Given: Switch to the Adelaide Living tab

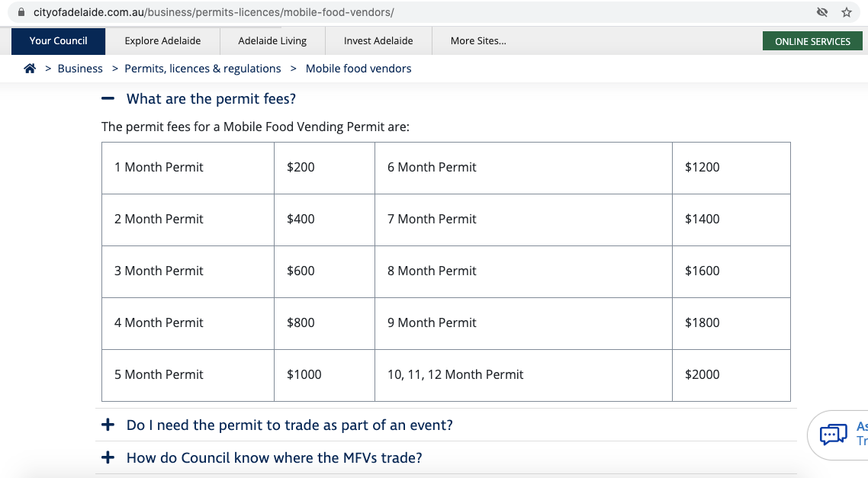Looking at the screenshot, I should [272, 41].
